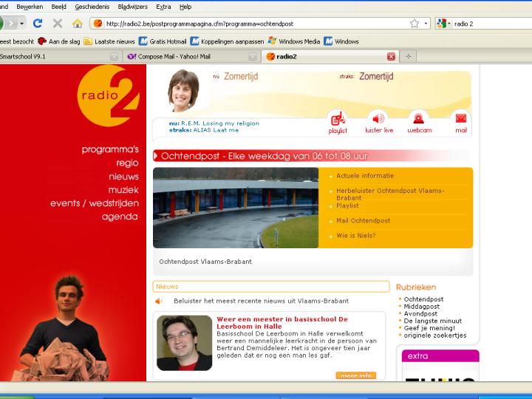
Task: Open the address bar history dropdown
Action: (x=426, y=24)
